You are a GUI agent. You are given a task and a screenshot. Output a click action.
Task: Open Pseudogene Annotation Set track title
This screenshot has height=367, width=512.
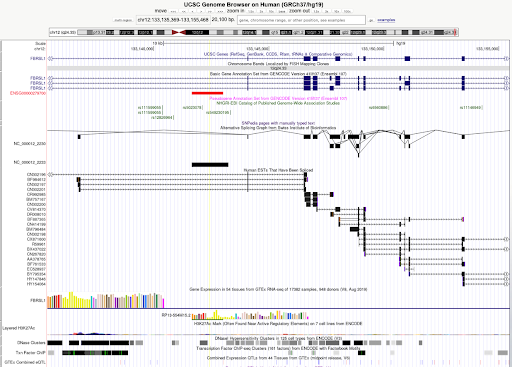(x=278, y=99)
